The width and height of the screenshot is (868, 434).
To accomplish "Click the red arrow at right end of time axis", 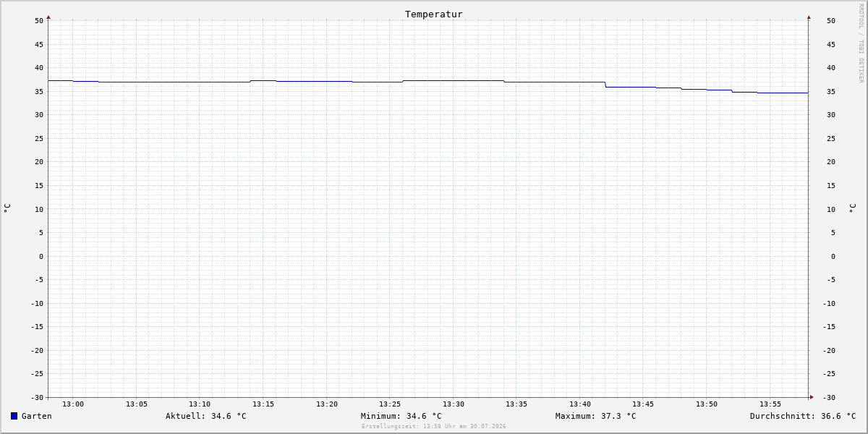I will (x=812, y=397).
